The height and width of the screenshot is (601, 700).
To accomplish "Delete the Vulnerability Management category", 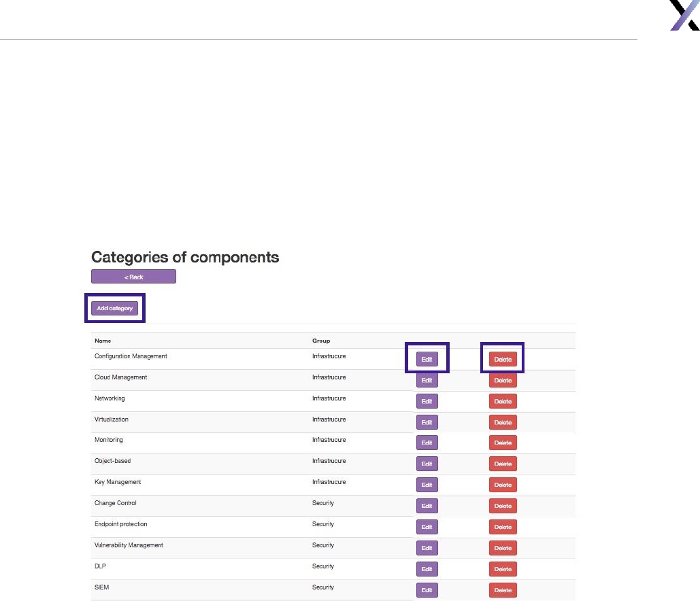I will point(503,549).
